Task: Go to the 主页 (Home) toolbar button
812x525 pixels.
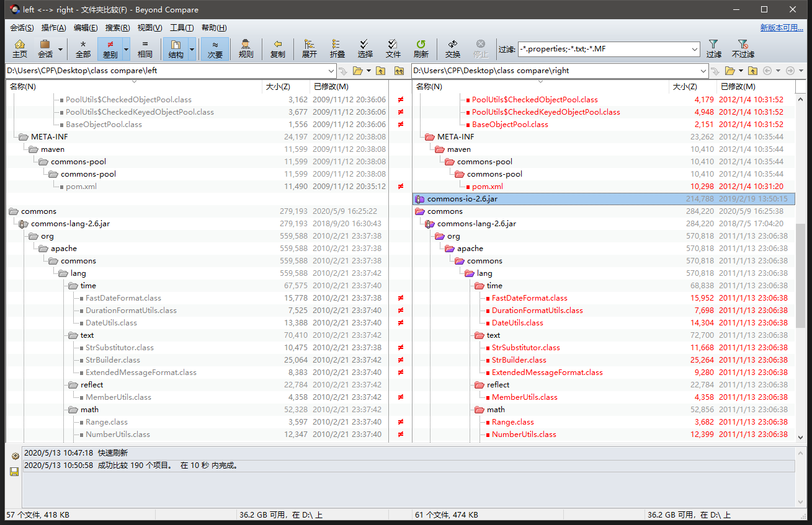Action: 20,49
